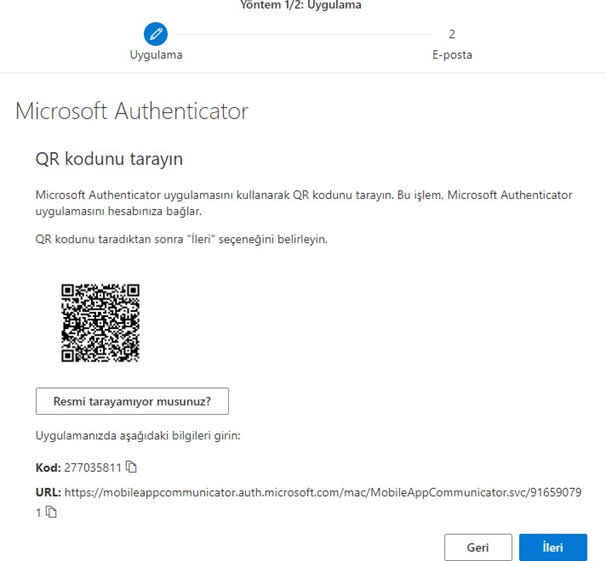
Task: Click the "Uygulamanızda aşağıdaki bilgileri girin:" text
Action: pos(138,436)
